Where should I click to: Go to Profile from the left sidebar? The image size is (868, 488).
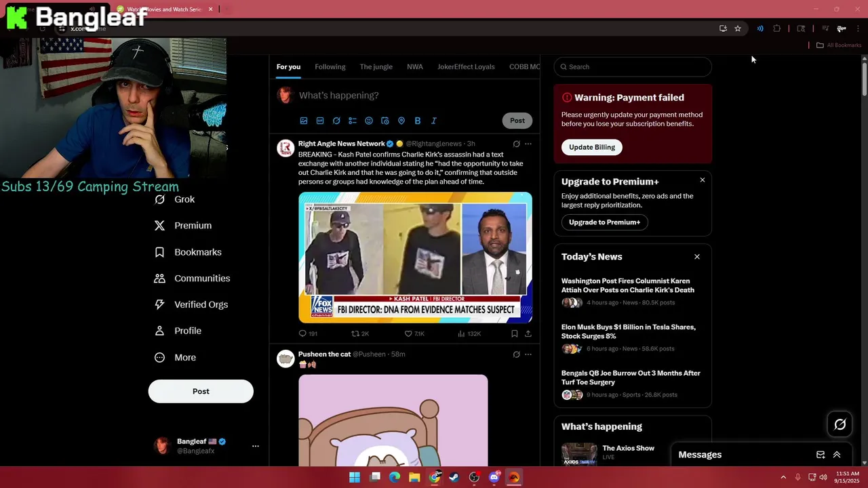[x=178, y=331]
